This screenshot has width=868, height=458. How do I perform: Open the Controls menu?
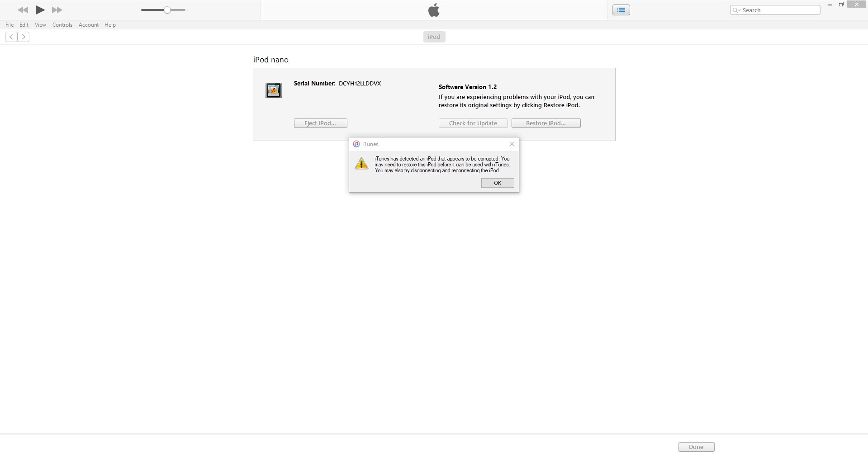(x=62, y=25)
